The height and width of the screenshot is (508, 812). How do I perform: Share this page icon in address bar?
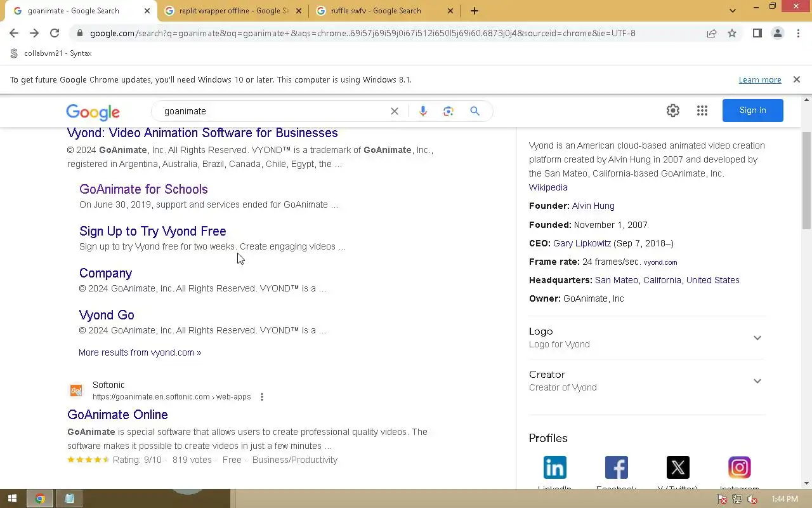point(712,33)
